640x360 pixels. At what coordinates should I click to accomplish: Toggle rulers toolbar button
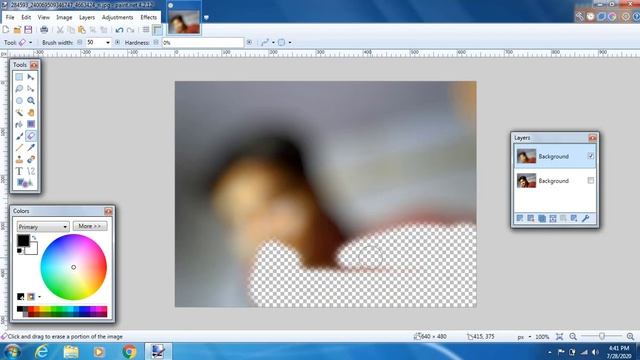[157, 30]
